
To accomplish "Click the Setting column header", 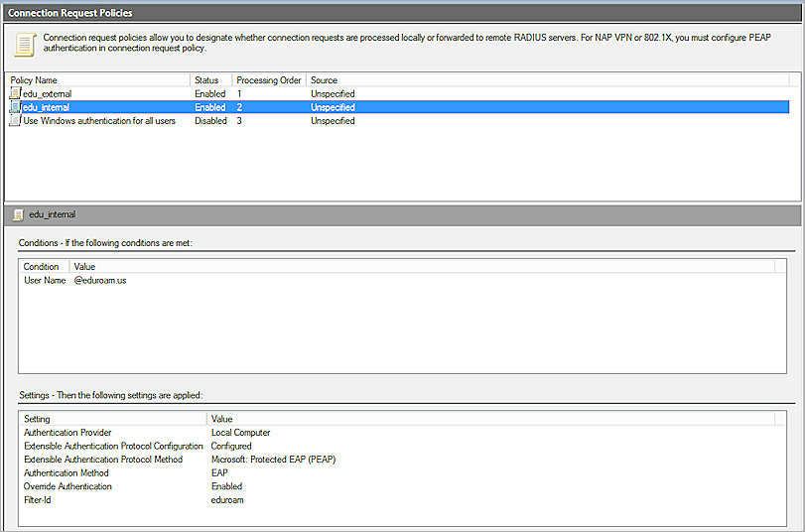I will [38, 419].
